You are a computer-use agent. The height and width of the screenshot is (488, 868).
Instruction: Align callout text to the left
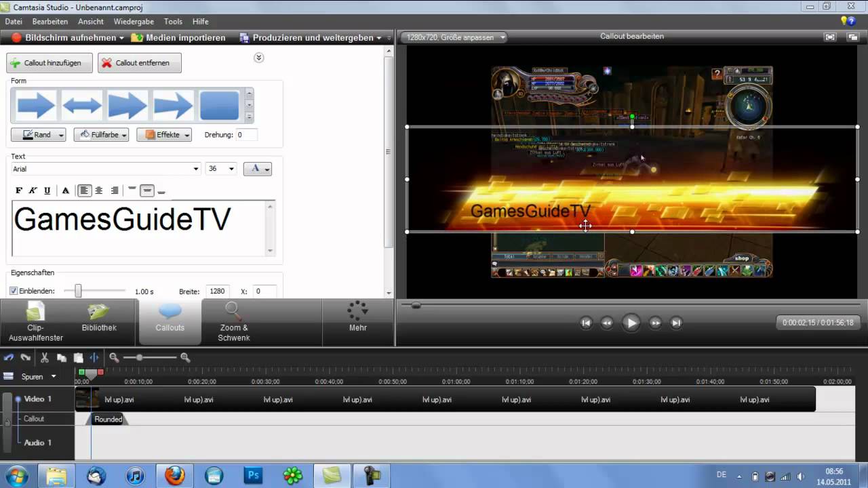(84, 190)
